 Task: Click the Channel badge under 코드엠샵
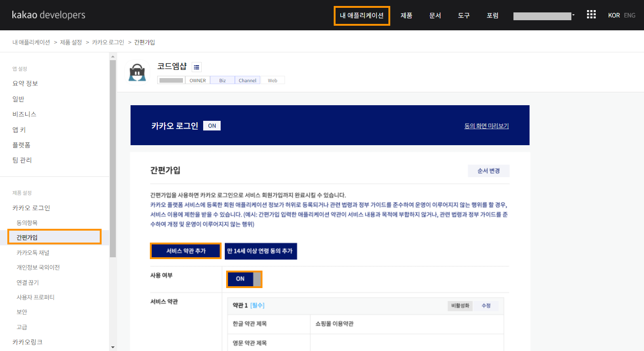(247, 80)
